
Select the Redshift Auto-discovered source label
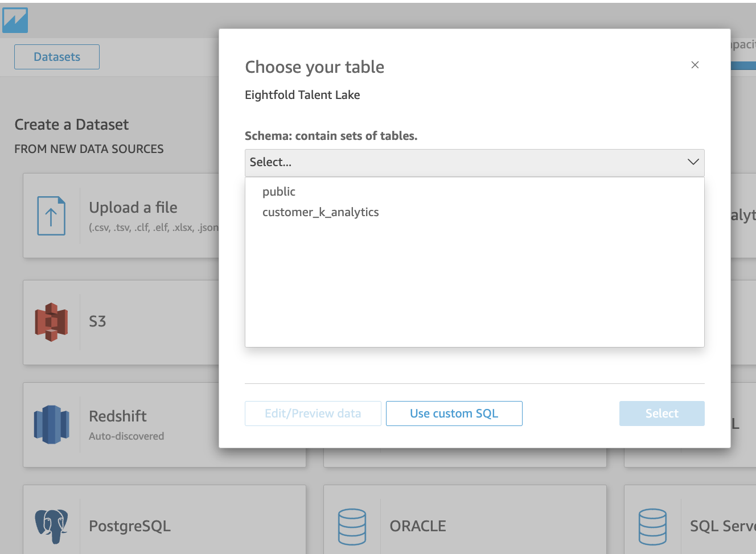click(x=126, y=425)
